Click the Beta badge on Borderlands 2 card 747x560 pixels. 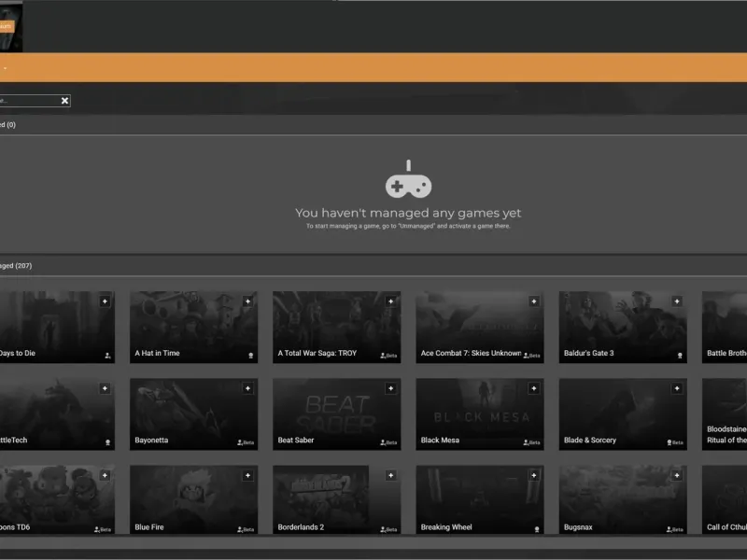tap(388, 529)
